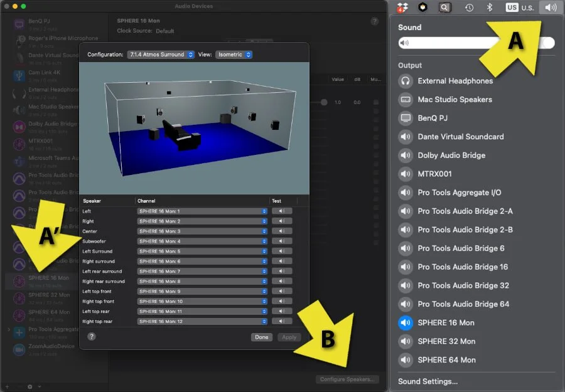Test the Right surround speaker

pyautogui.click(x=282, y=261)
